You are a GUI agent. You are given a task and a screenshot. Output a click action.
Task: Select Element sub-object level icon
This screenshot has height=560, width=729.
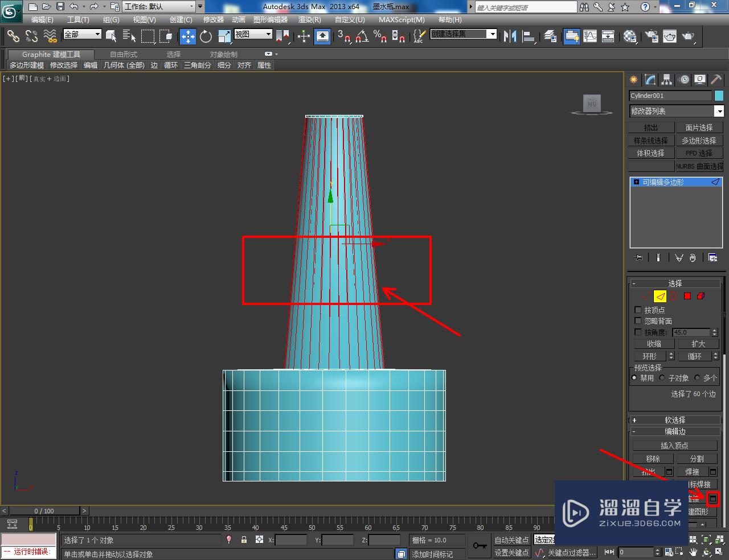click(701, 296)
